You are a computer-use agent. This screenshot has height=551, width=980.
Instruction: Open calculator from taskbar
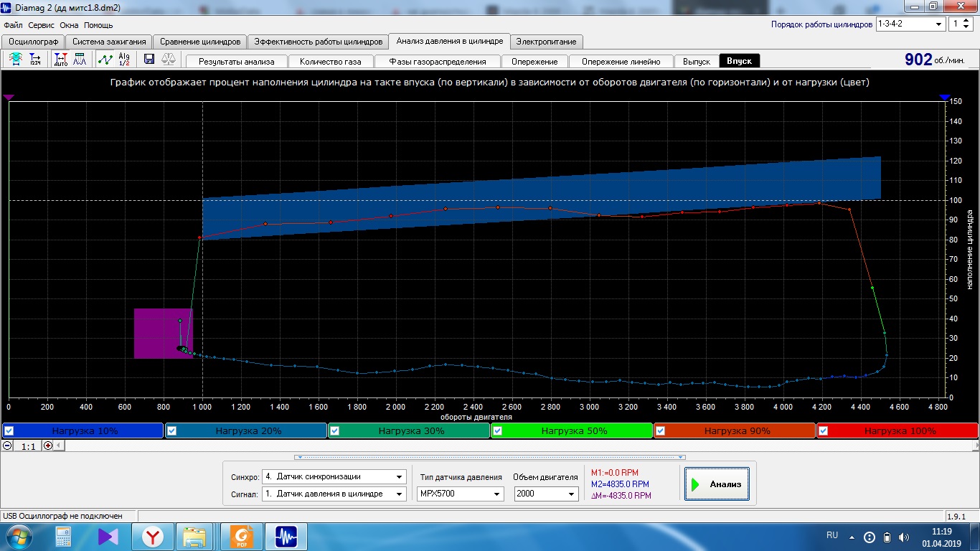(x=63, y=537)
